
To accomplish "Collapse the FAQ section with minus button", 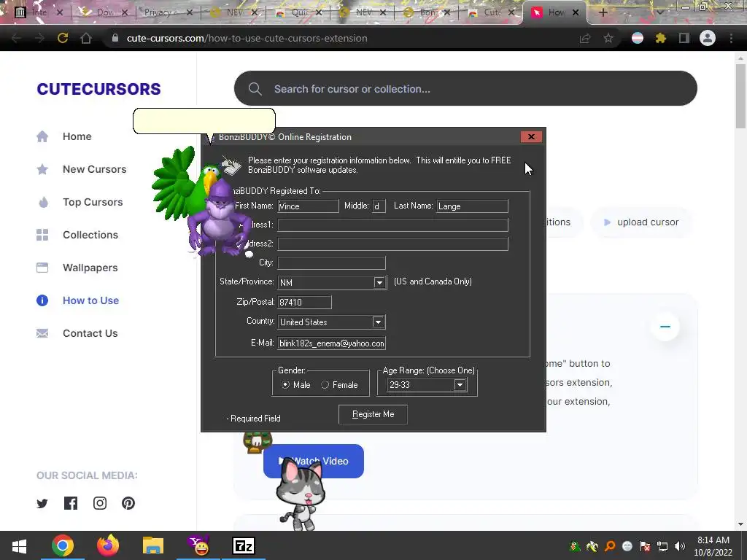I will point(665,327).
